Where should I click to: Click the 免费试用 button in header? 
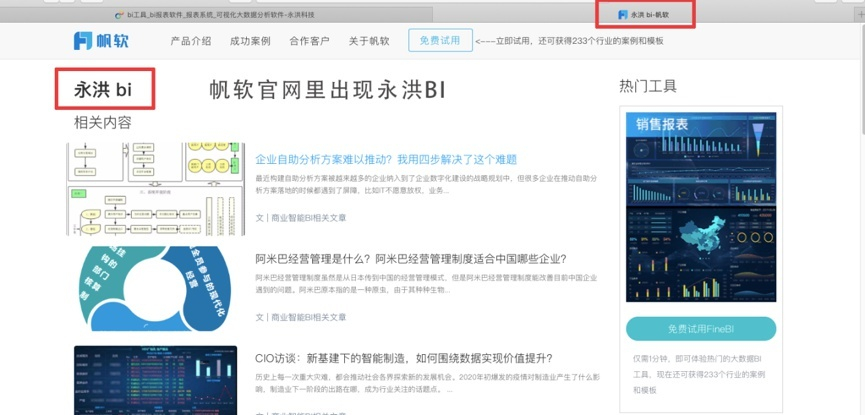[x=440, y=40]
